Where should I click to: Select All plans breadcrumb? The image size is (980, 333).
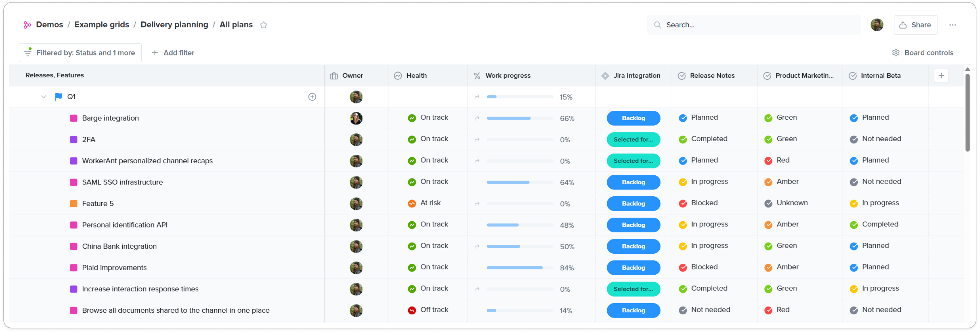point(236,25)
